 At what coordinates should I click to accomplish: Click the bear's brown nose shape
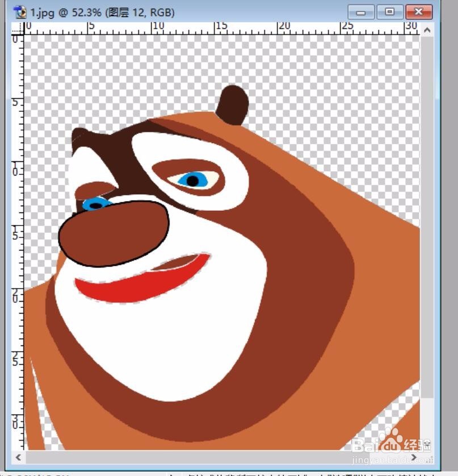(x=114, y=234)
